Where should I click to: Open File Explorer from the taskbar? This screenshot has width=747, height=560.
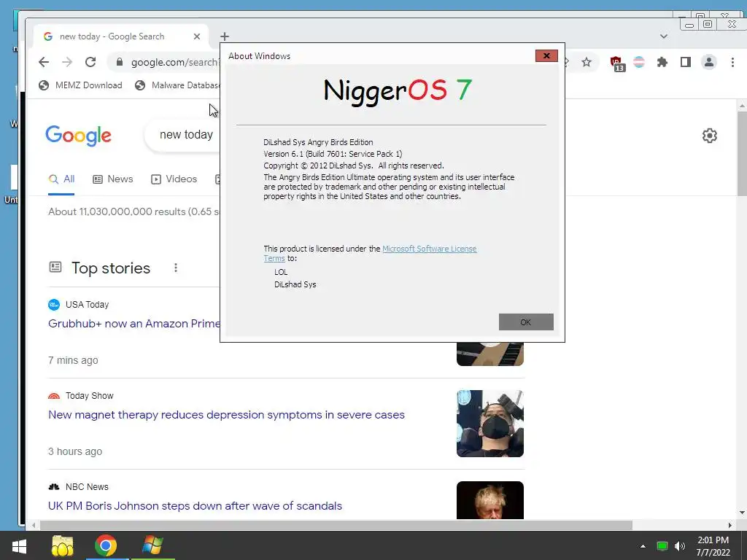pos(63,545)
